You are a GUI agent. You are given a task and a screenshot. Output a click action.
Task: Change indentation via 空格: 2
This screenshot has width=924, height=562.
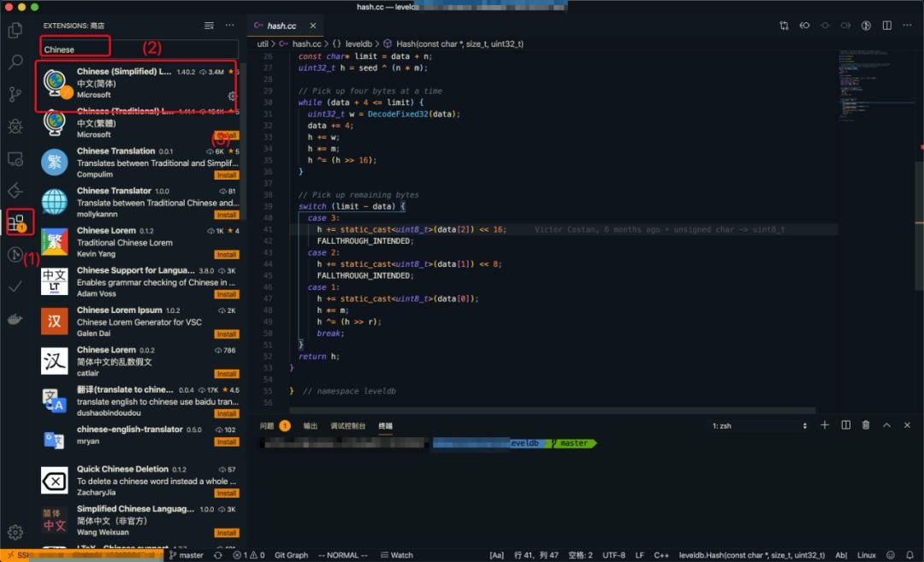[x=580, y=555]
